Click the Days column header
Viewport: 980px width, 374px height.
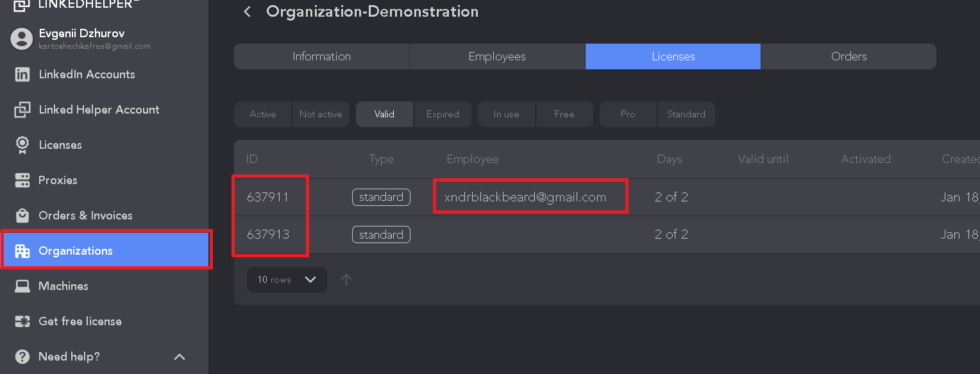[670, 159]
